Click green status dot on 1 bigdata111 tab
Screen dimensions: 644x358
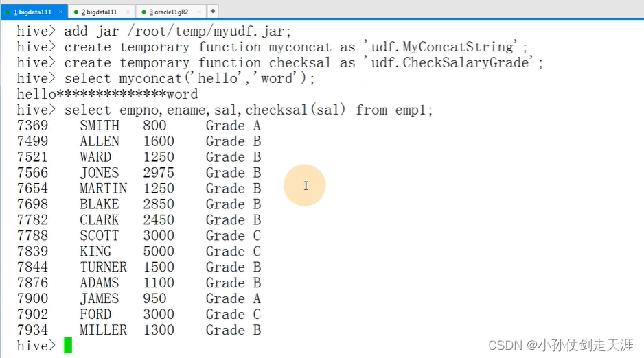click(x=8, y=12)
